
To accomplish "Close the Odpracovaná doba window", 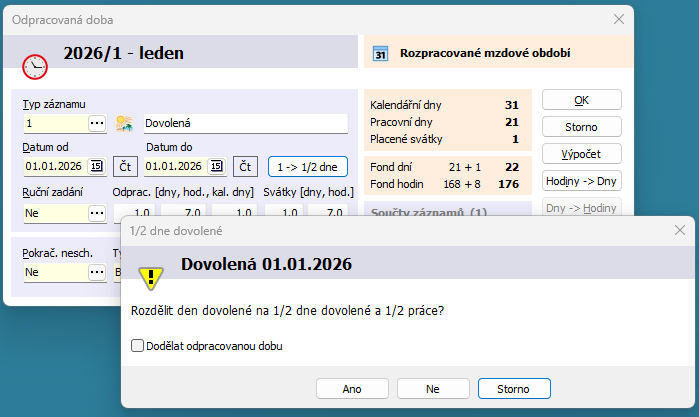I will 617,19.
